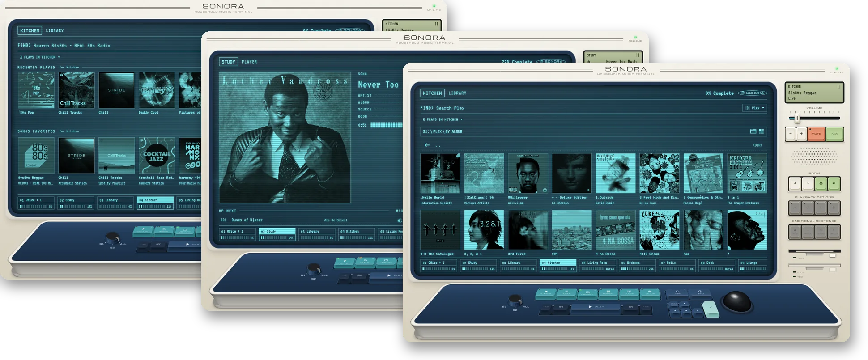
Task: Toggle the first Playback Options shuffle key
Action: (795, 208)
